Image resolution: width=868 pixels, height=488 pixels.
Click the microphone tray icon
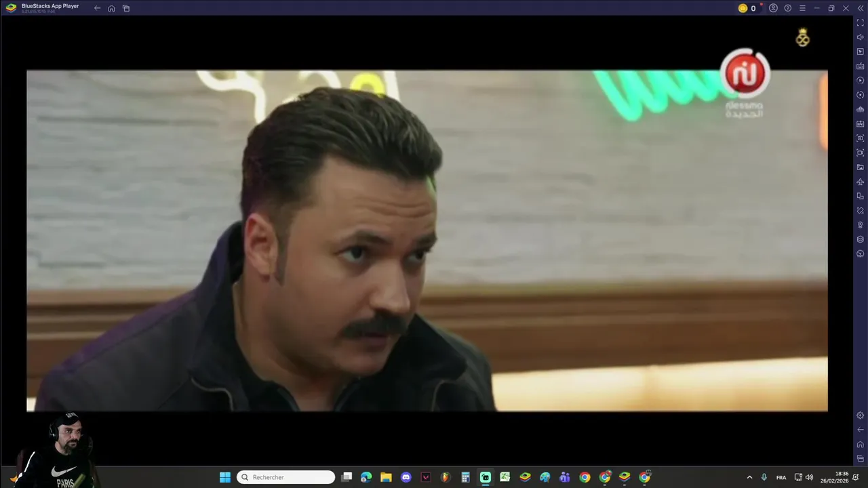click(764, 477)
